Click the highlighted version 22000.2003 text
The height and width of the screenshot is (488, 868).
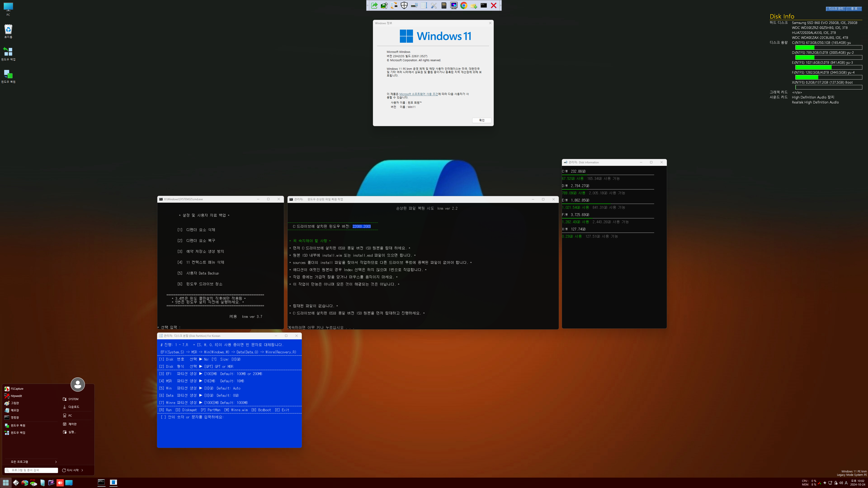pos(361,226)
